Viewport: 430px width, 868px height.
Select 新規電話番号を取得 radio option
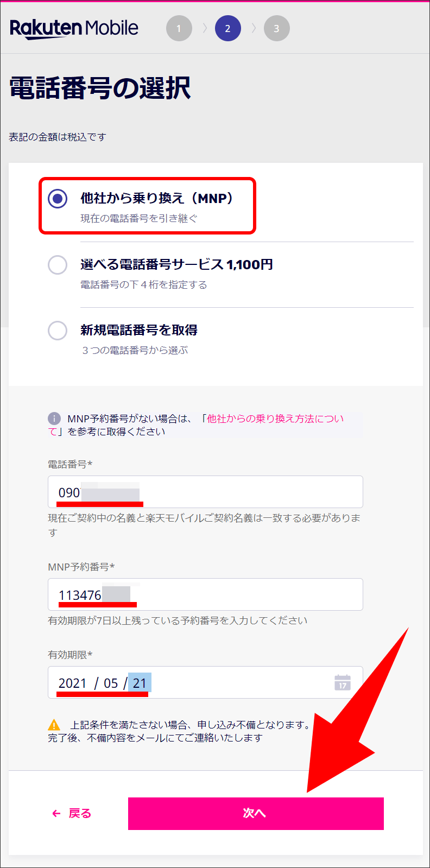click(58, 331)
